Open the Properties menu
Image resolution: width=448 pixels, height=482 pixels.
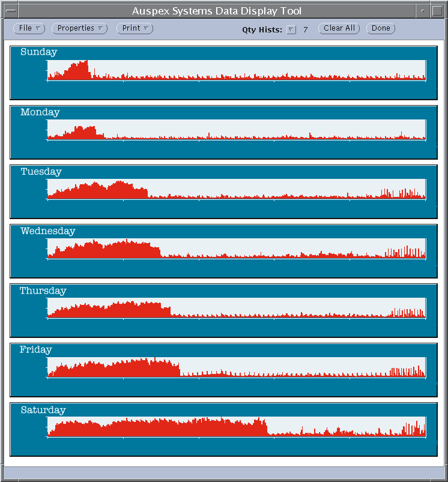click(79, 28)
